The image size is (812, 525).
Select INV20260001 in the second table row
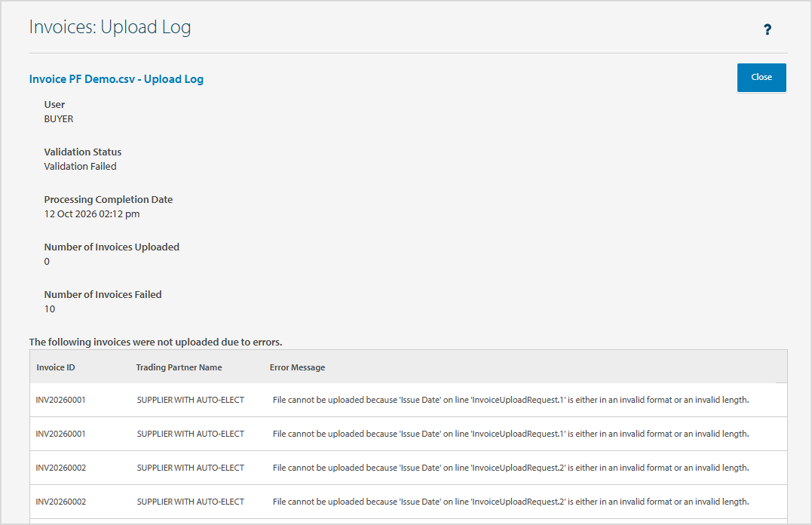coord(60,434)
